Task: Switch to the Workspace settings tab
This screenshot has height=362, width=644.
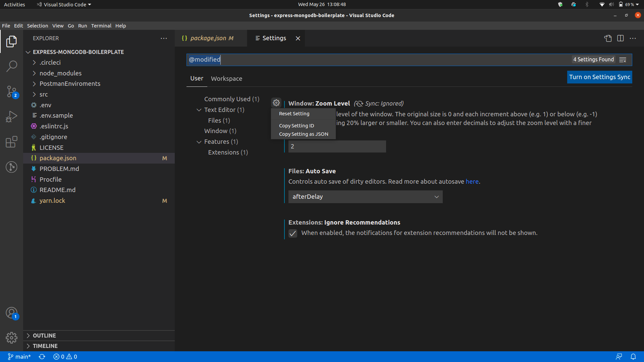Action: tap(226, 78)
